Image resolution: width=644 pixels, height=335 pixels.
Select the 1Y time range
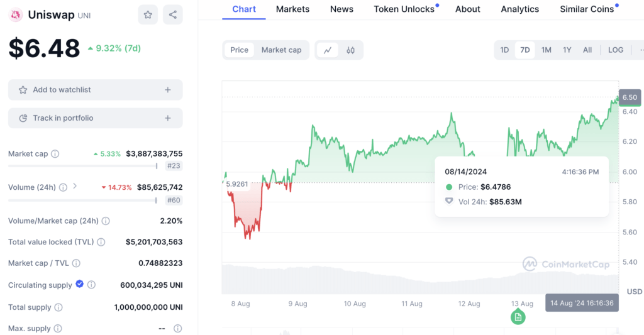(567, 50)
